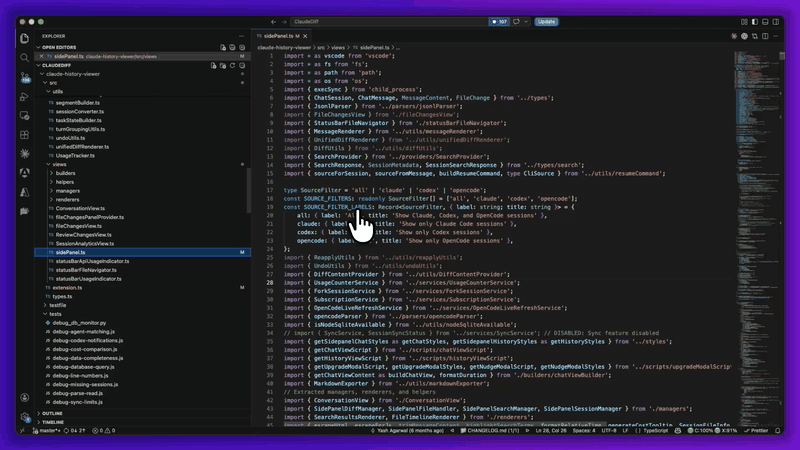This screenshot has height=450, width=800.
Task: Collapse the utils folder
Action: pos(48,91)
